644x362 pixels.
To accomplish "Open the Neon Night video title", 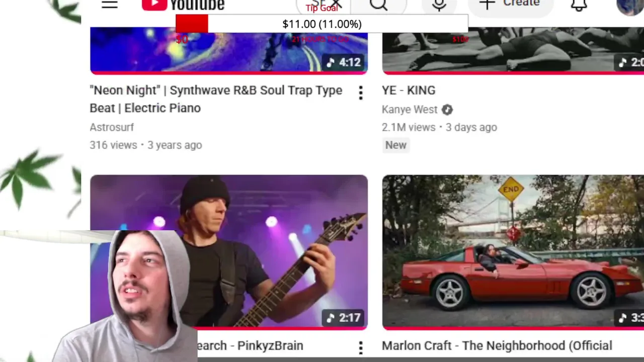I will click(216, 99).
